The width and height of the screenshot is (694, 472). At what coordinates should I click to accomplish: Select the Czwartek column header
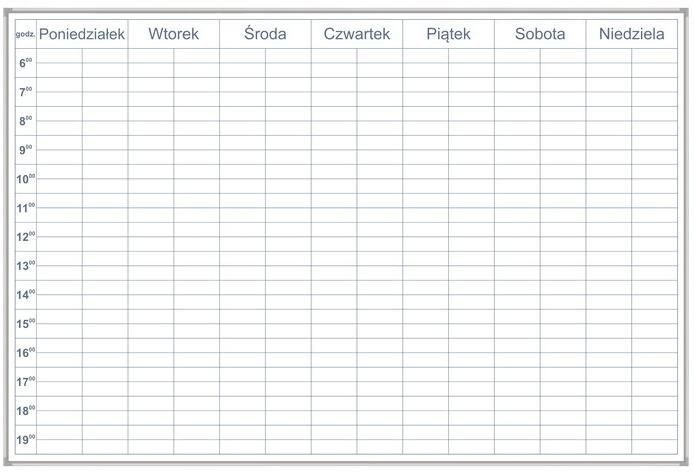pos(357,34)
